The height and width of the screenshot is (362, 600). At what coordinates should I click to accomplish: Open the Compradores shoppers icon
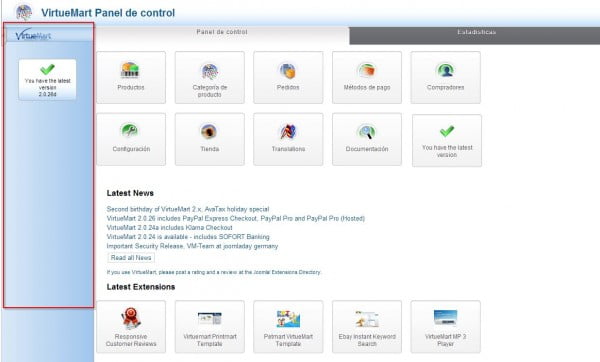coord(446,77)
